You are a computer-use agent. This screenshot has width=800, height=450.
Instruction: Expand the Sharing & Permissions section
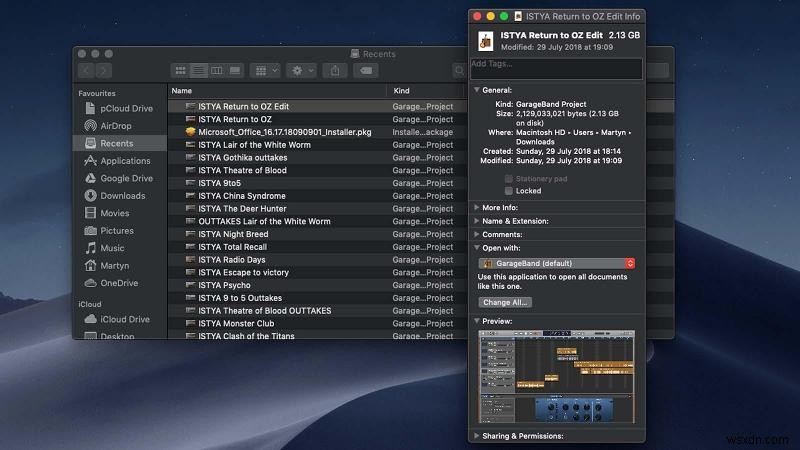(476, 436)
